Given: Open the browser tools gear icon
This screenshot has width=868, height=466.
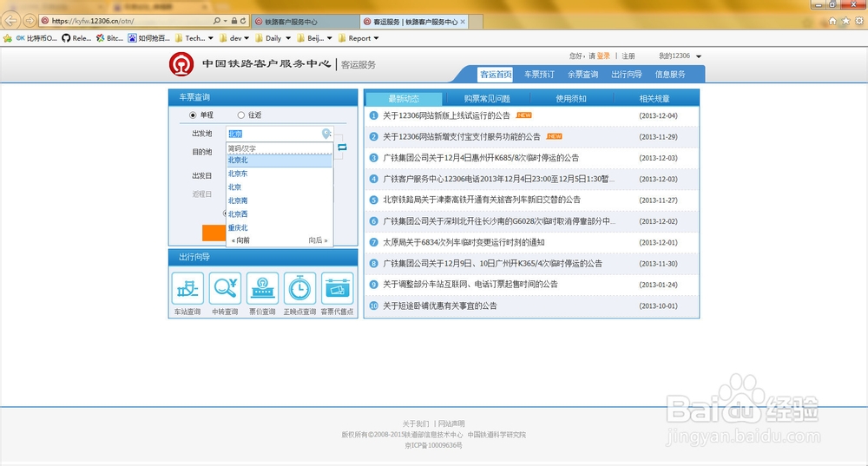Looking at the screenshot, I should point(859,21).
